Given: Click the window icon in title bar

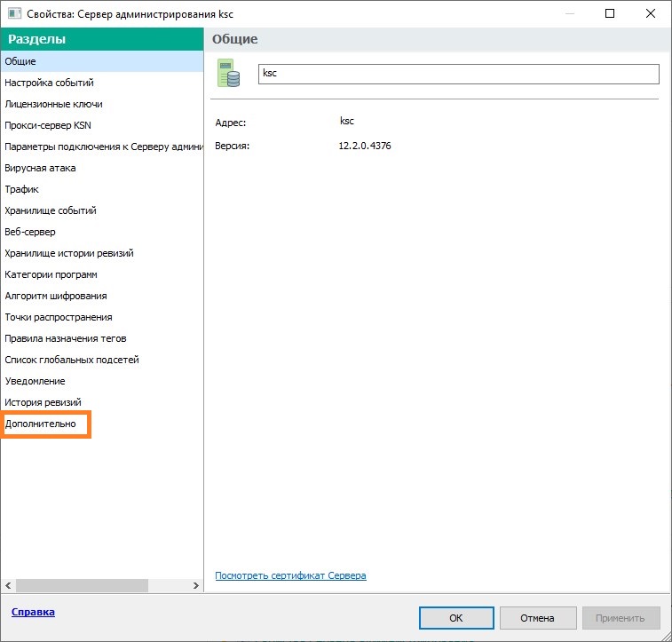Looking at the screenshot, I should (13, 14).
